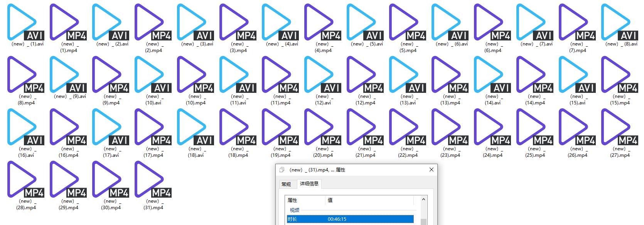Click the (new) _(13).mp4 file name
644x225 pixels.
click(450, 100)
